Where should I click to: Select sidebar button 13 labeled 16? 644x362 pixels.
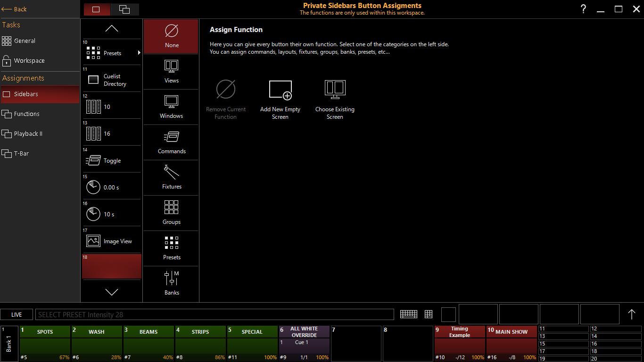(x=112, y=132)
